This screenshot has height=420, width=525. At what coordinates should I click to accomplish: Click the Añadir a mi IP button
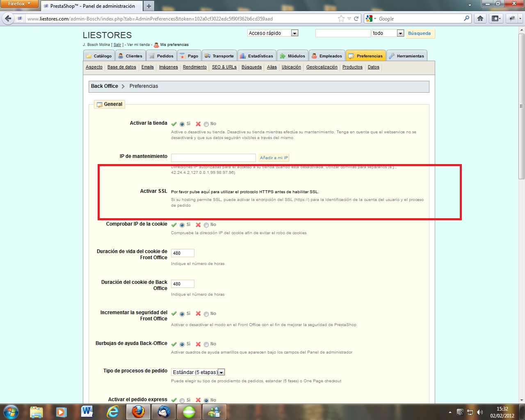[274, 157]
